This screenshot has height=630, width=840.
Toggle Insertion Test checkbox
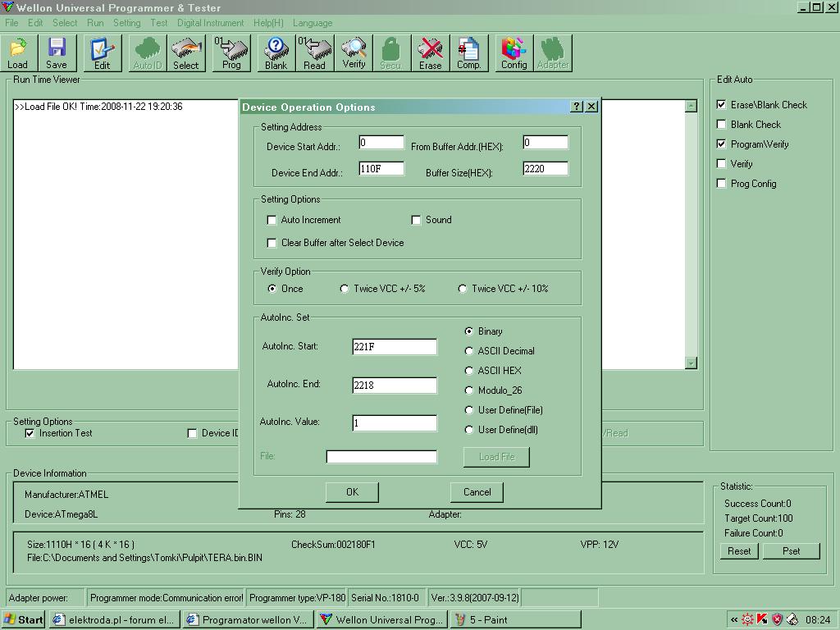coord(30,433)
